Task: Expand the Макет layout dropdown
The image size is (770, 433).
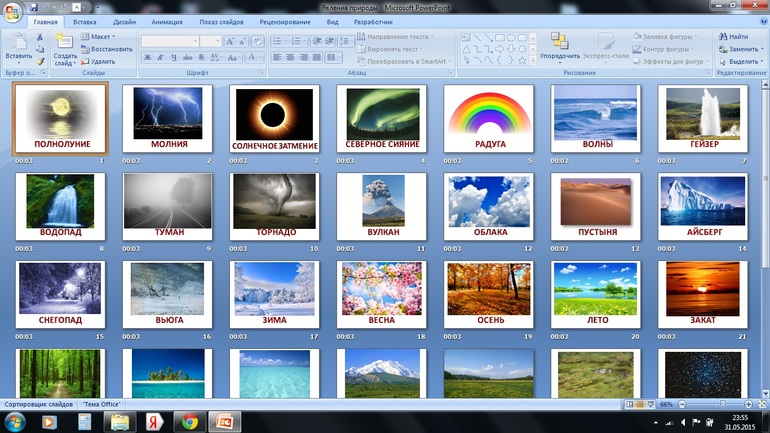Action: point(102,36)
